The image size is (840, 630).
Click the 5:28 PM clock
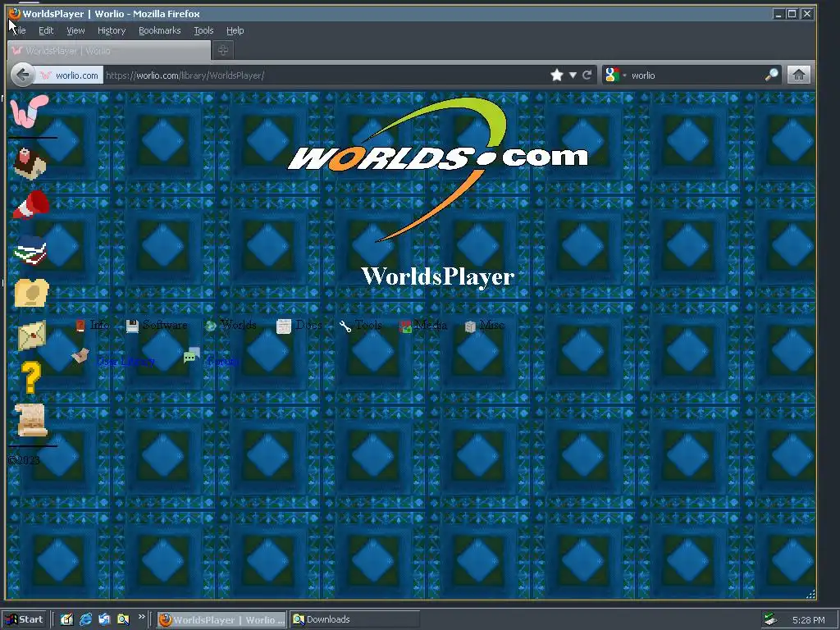pos(808,620)
